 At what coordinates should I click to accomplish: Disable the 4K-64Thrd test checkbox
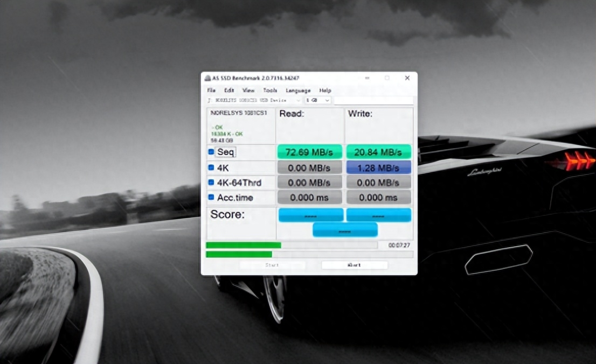211,183
